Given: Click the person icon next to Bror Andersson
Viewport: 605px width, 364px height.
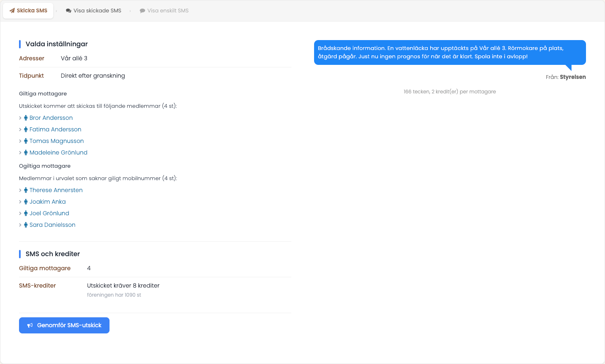Looking at the screenshot, I should point(26,118).
